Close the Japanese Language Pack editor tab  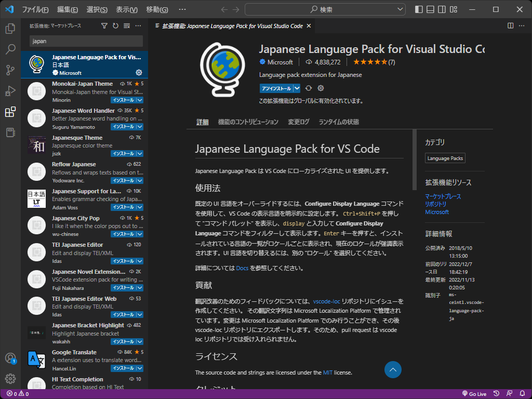[309, 26]
